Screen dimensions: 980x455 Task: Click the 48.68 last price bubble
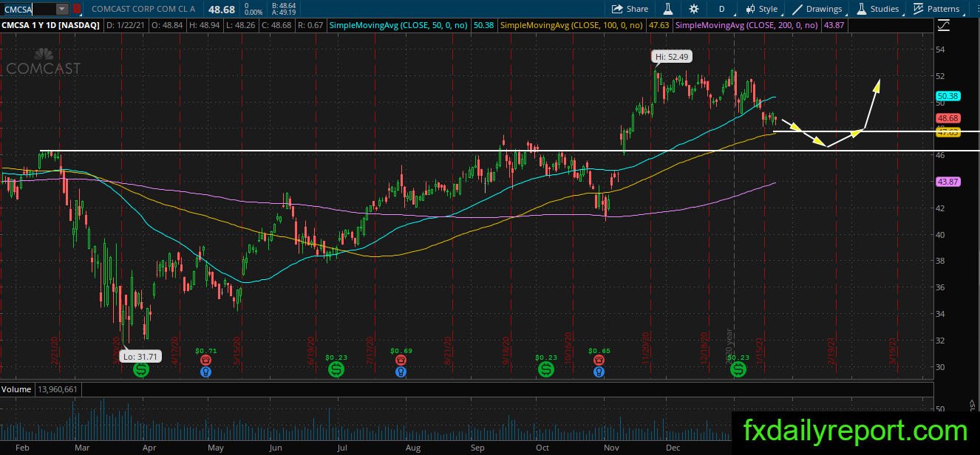[x=947, y=118]
